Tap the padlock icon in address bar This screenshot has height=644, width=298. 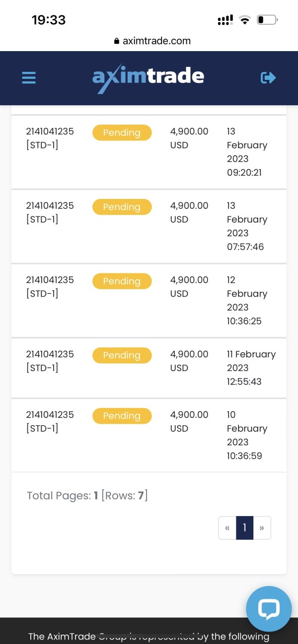117,41
